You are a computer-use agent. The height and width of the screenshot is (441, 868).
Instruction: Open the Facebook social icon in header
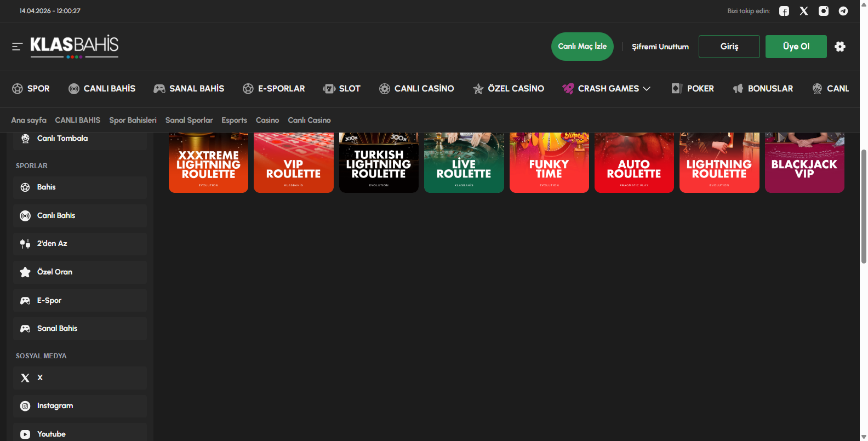coord(784,11)
